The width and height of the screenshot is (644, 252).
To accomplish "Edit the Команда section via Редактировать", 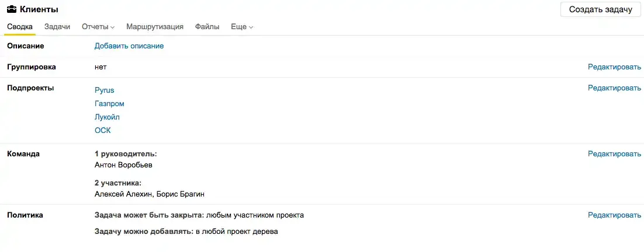I will [614, 153].
